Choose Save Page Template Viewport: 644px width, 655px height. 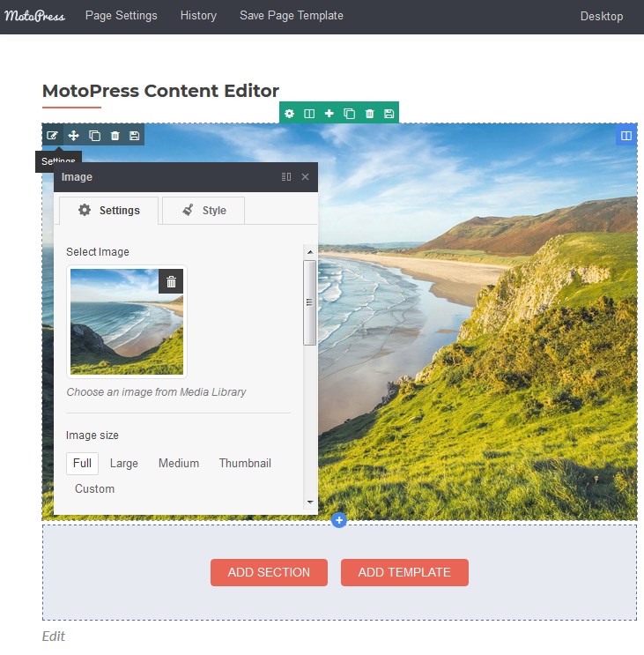tap(292, 16)
